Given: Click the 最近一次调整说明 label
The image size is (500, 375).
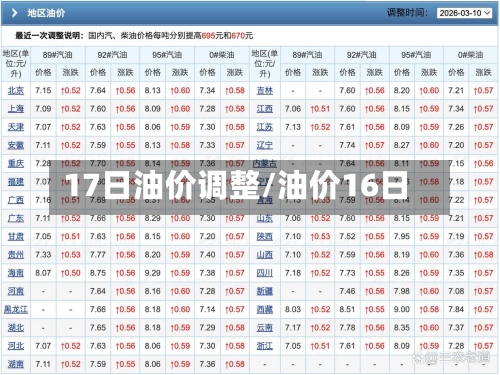Looking at the screenshot, I should coord(49,35).
